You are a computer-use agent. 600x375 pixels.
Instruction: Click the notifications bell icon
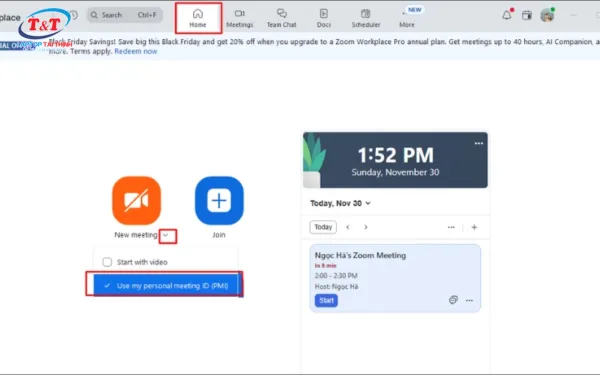(507, 15)
